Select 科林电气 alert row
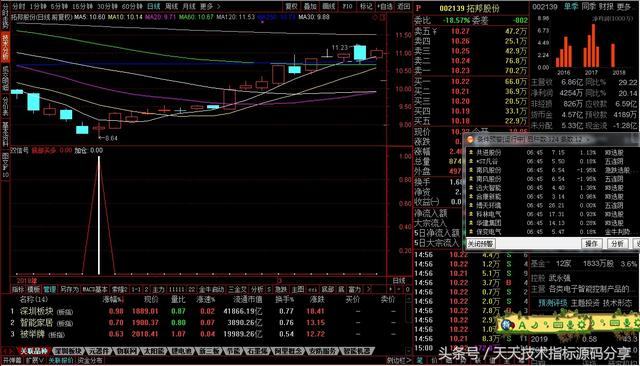 pos(553,214)
